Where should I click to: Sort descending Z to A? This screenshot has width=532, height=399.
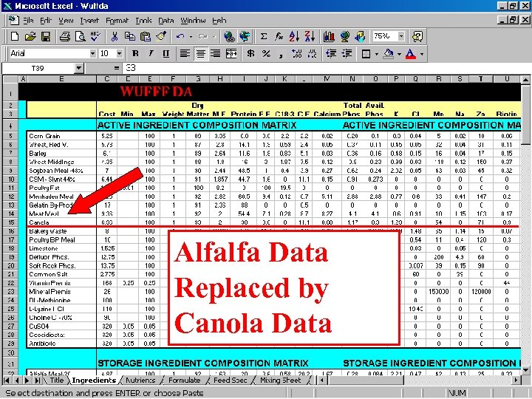310,36
